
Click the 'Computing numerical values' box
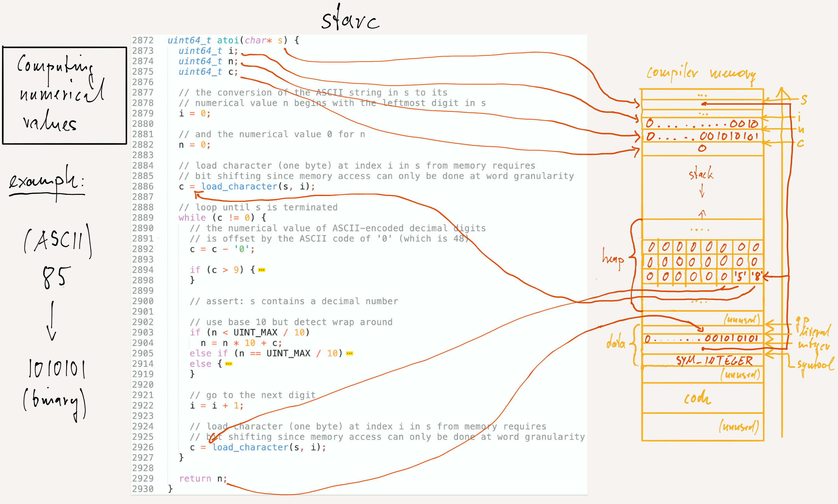[x=64, y=95]
